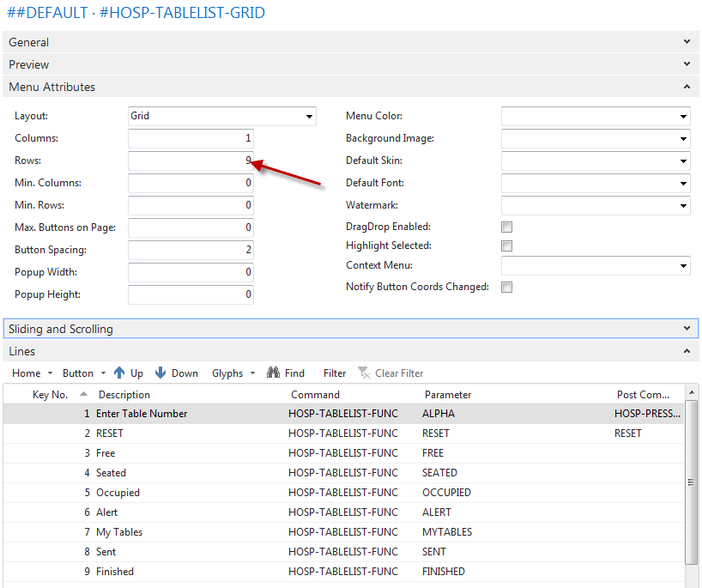Screen dimensions: 702x588
Task: Toggle the Highlight Selected checkbox
Action: [x=506, y=246]
